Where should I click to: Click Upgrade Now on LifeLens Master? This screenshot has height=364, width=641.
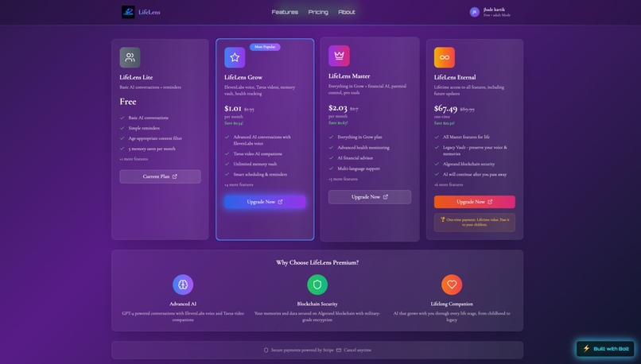coord(370,197)
